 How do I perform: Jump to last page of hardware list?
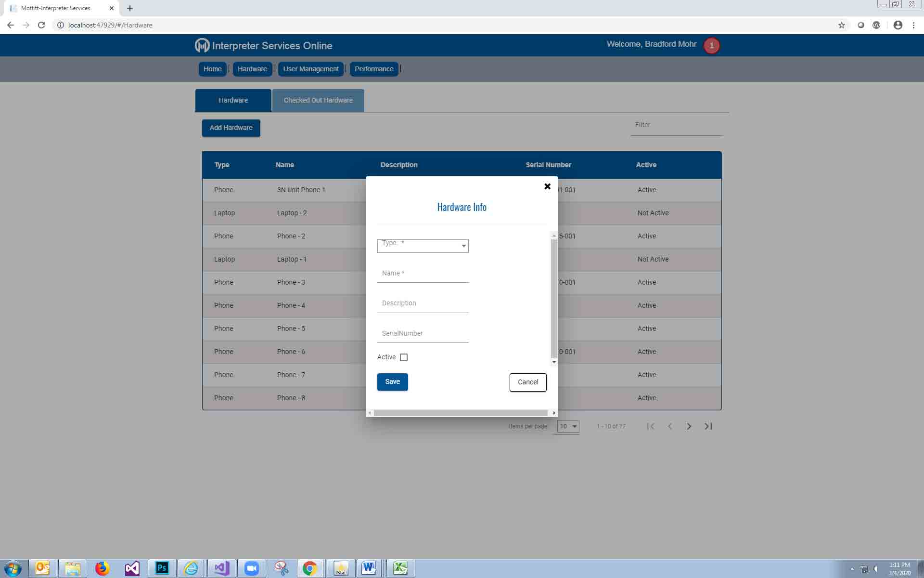(x=708, y=426)
